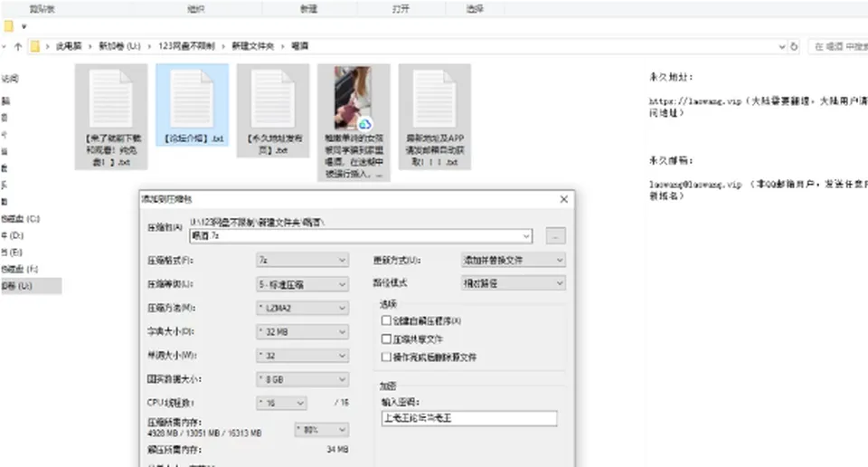868x467 pixels.
Task: Click the folder icon in the address bar
Action: coord(35,46)
